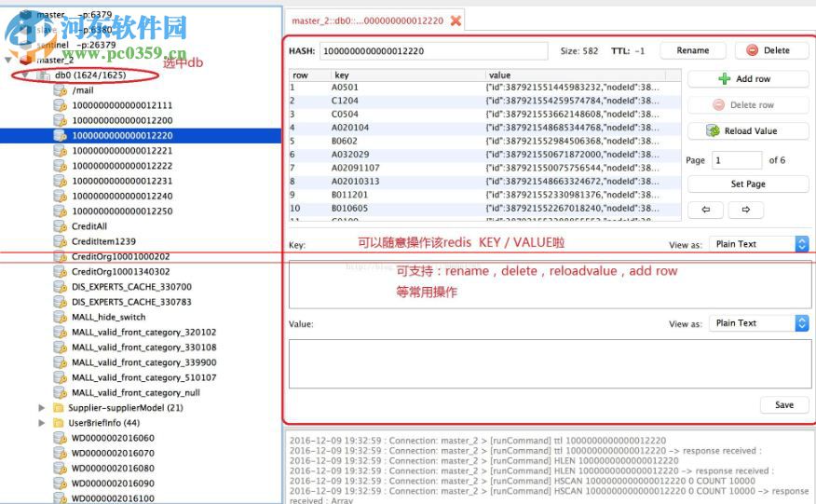Viewport: 816px width, 504px height.
Task: Click the CreditItem1239 key icon
Action: pos(61,241)
